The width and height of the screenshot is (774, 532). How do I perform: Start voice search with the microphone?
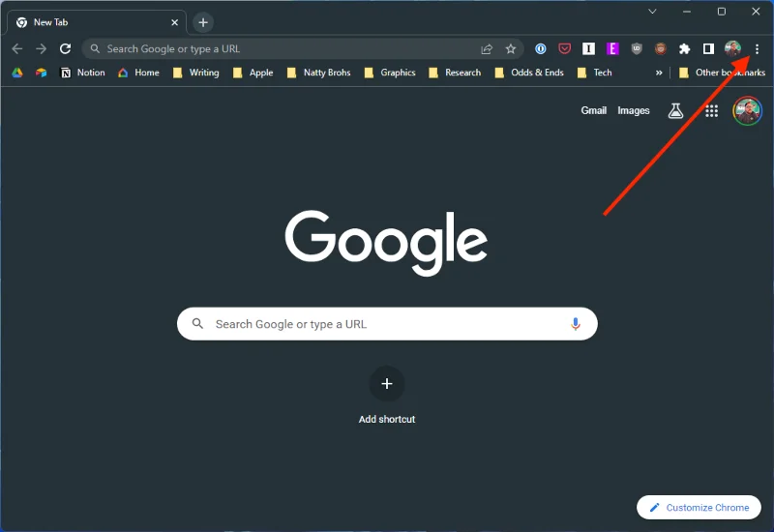pyautogui.click(x=576, y=324)
